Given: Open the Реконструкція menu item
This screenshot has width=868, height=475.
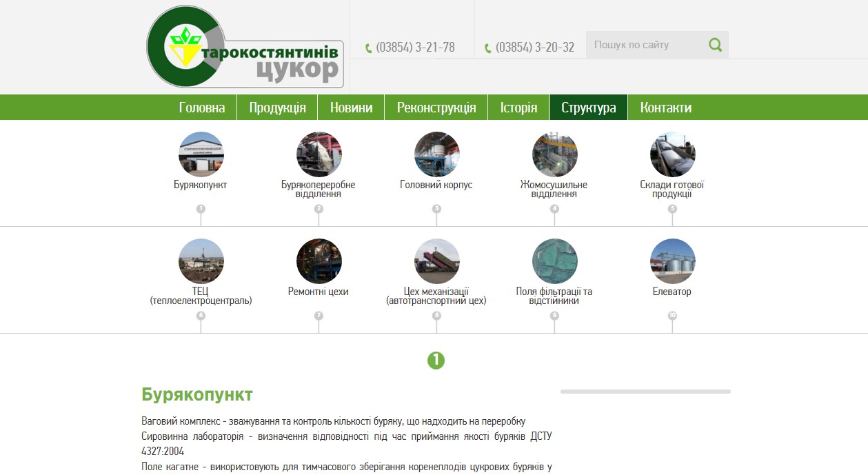Looking at the screenshot, I should 436,108.
